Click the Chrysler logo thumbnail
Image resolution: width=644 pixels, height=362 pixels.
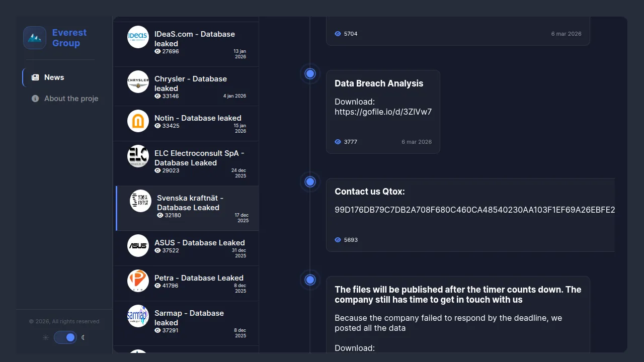pyautogui.click(x=138, y=82)
